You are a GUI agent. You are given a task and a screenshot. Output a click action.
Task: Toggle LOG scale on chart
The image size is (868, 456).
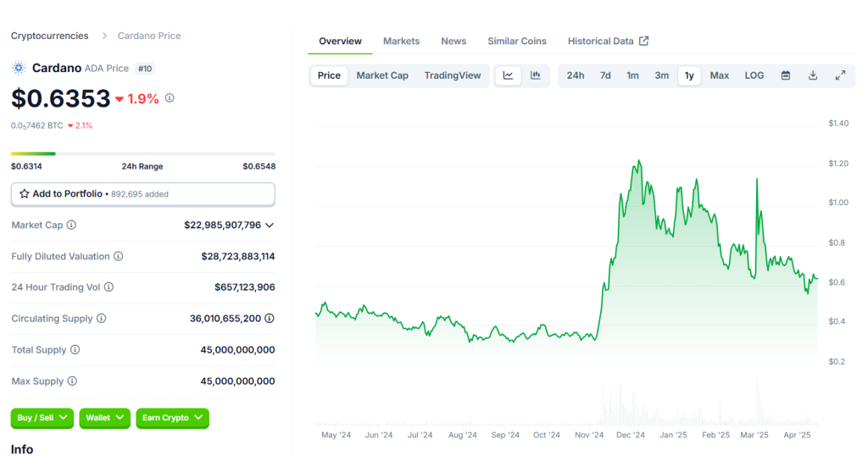tap(754, 75)
